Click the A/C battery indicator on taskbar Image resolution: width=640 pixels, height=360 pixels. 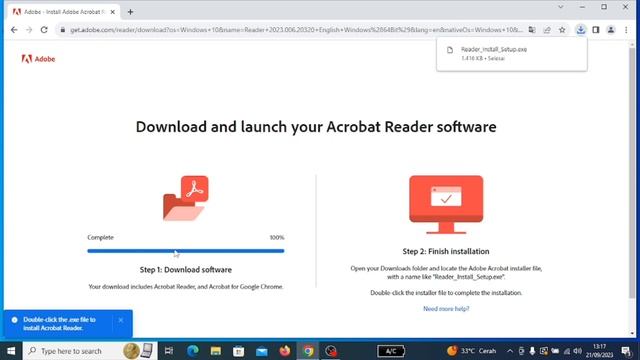[x=391, y=351]
